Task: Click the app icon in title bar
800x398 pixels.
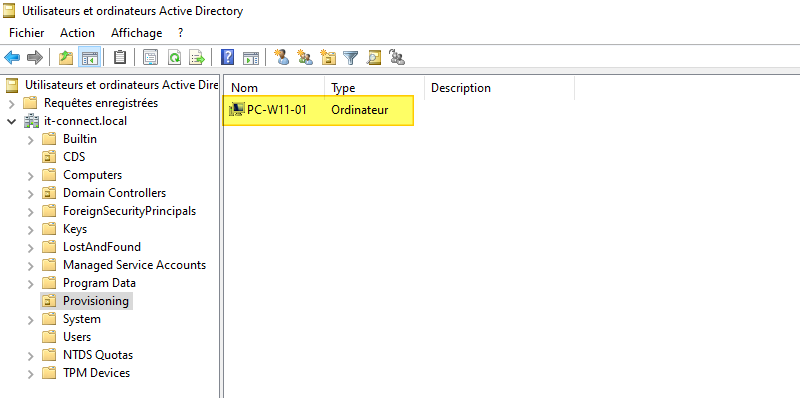Action: click(x=9, y=10)
